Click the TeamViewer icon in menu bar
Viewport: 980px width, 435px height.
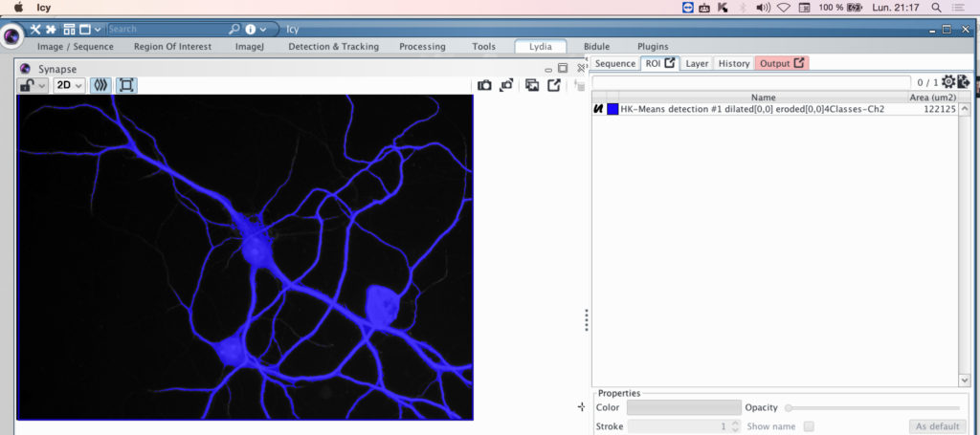click(687, 8)
